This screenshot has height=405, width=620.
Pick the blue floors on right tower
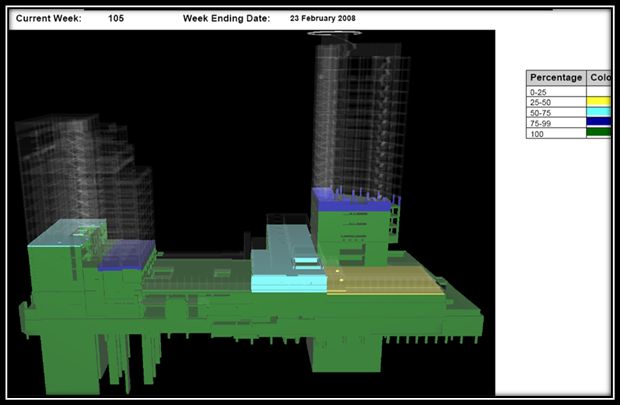click(348, 199)
